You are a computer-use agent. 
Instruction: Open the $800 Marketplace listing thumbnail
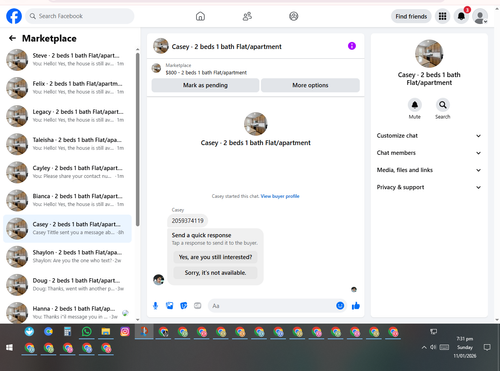(x=156, y=68)
